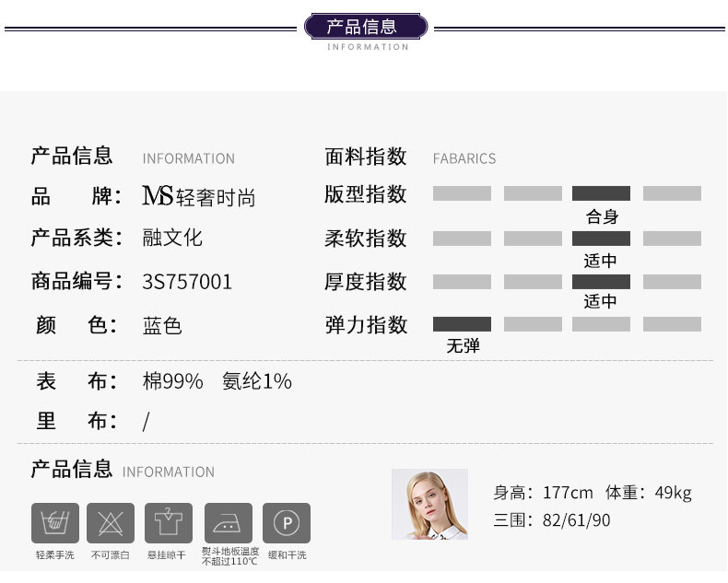728x583 pixels.
Task: Select the dark 适中 softness index bar
Action: (601, 239)
